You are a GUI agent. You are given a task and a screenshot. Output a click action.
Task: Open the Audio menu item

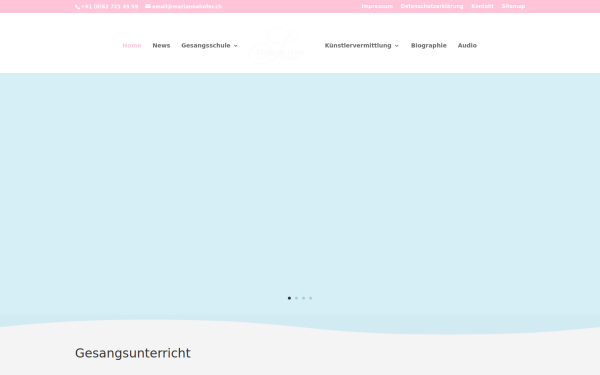[467, 46]
